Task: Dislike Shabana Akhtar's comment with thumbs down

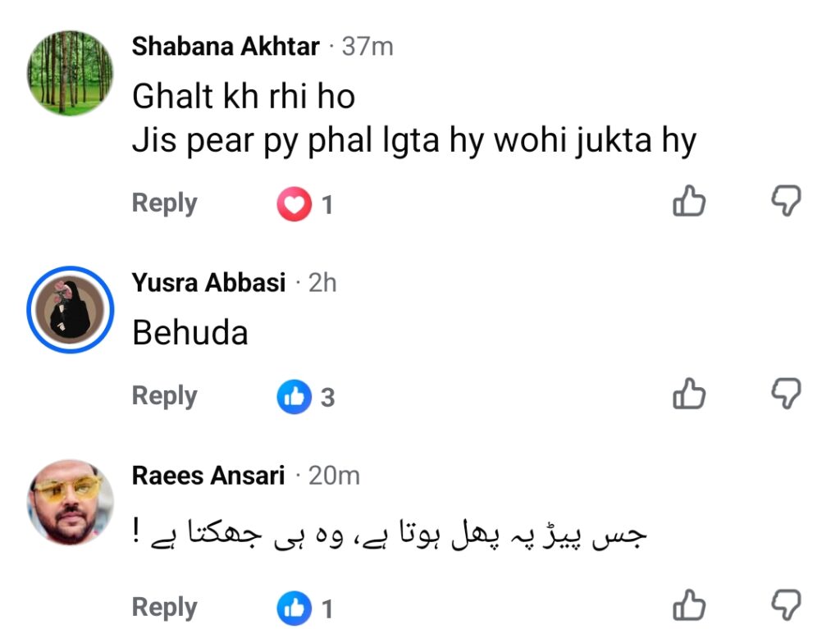Action: point(787,202)
